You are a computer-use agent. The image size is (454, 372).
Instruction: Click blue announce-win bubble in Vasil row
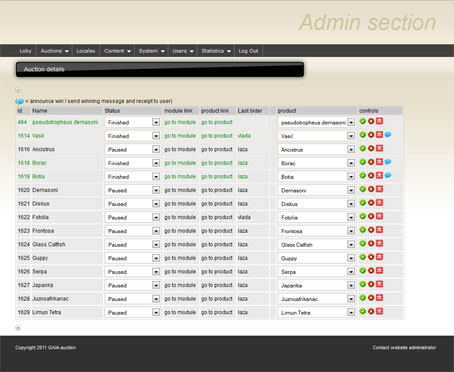coord(388,135)
